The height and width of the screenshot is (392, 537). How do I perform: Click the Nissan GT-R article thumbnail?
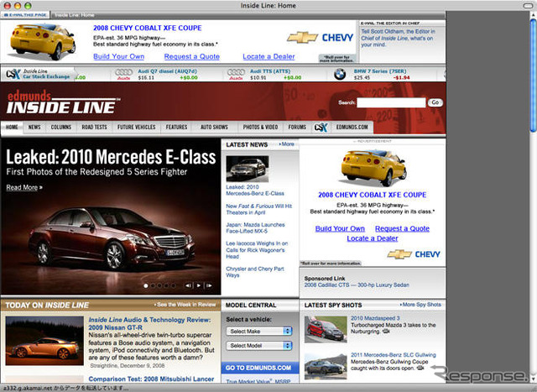point(44,341)
